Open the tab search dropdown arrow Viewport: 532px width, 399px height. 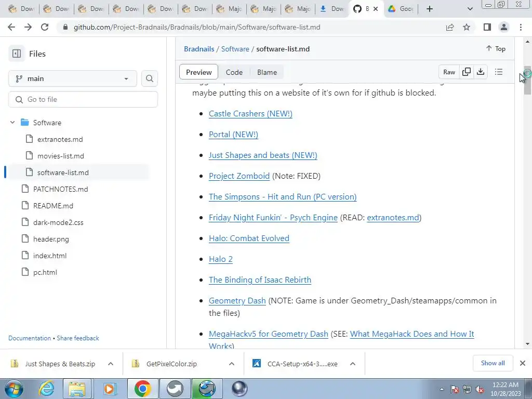tap(470, 9)
